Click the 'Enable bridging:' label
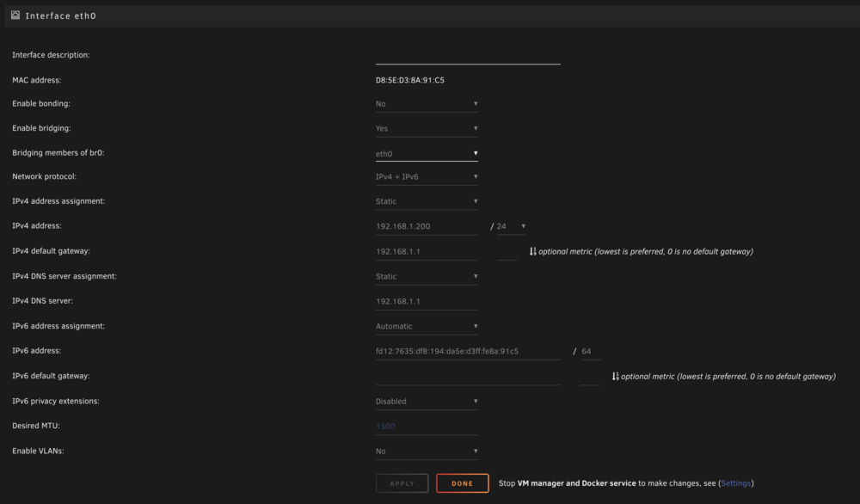This screenshot has width=860, height=504. 41,128
